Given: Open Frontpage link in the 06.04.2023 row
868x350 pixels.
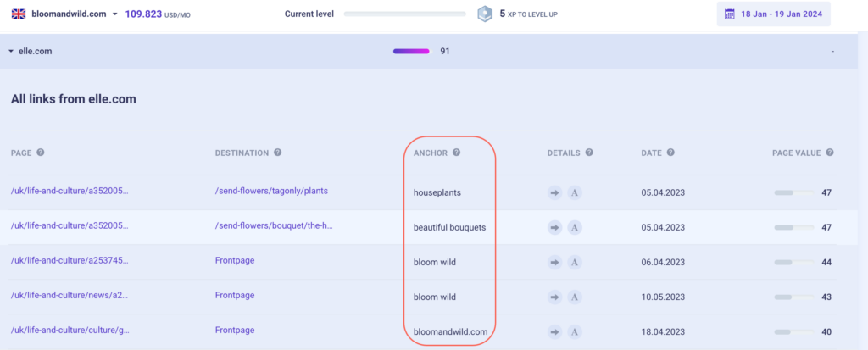Looking at the screenshot, I should [235, 260].
